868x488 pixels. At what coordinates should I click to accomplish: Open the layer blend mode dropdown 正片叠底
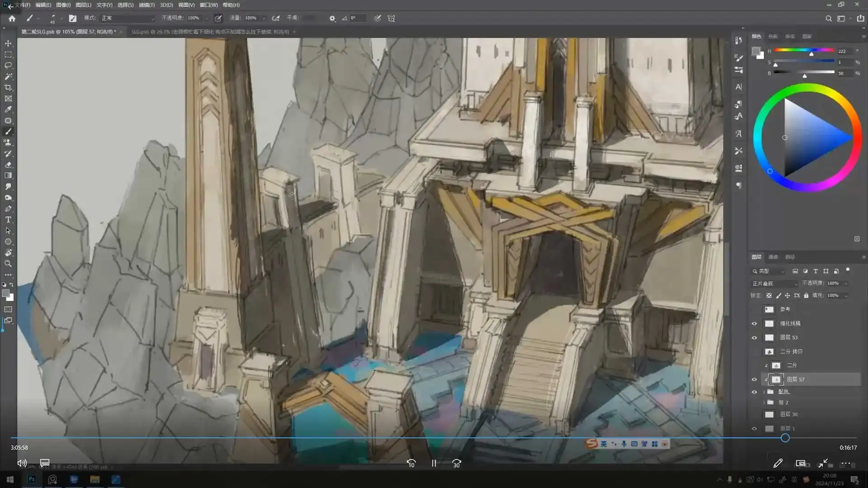click(775, 283)
